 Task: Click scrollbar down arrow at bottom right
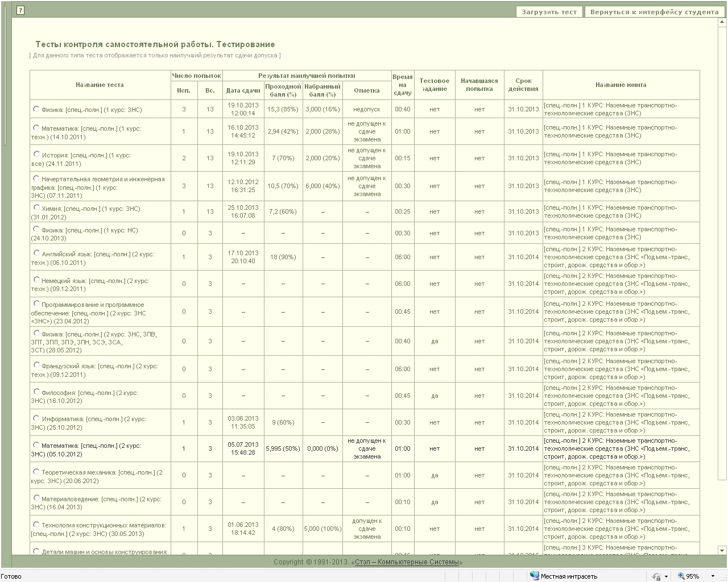[x=722, y=550]
